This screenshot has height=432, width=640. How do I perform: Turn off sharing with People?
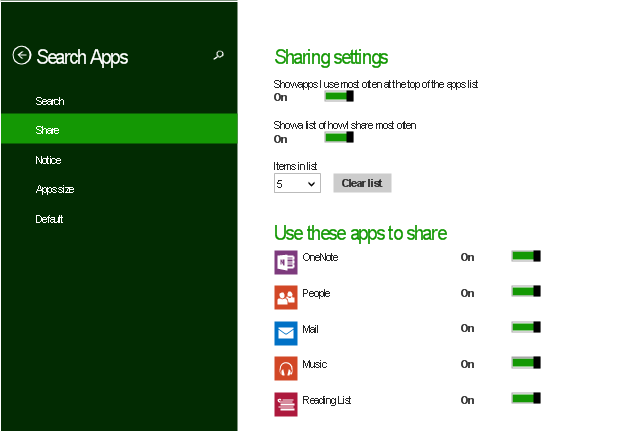[526, 291]
